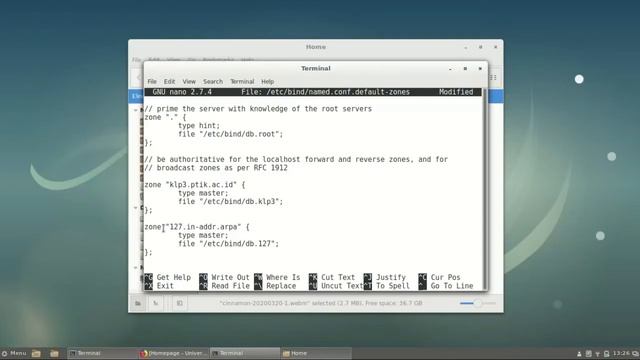The height and width of the screenshot is (360, 640).
Task: Open the clock showing 13:26
Action: click(621, 353)
